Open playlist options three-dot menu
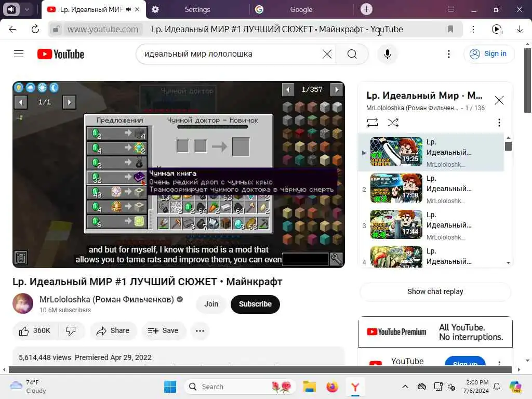The width and height of the screenshot is (532, 399). pos(499,122)
